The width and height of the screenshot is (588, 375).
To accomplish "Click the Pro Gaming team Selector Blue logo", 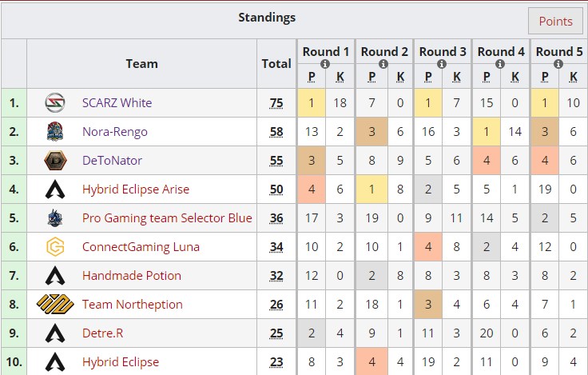I will [x=55, y=218].
